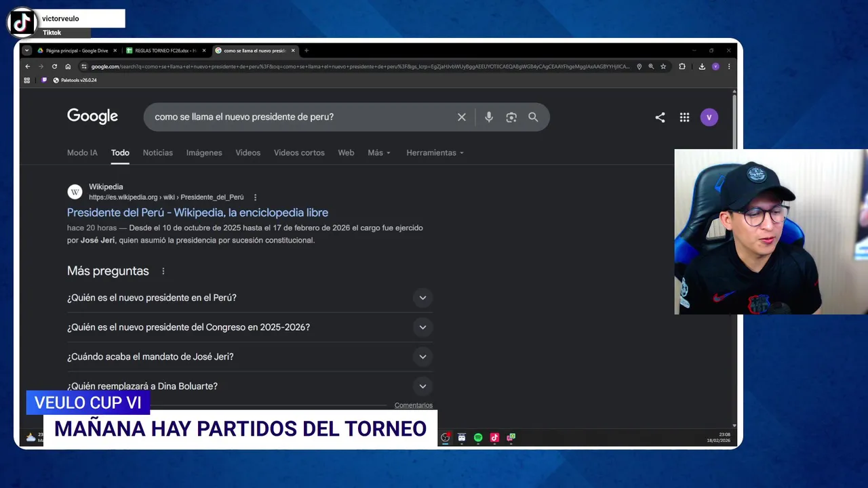Click the browser address bar URL
868x488 pixels.
360,66
